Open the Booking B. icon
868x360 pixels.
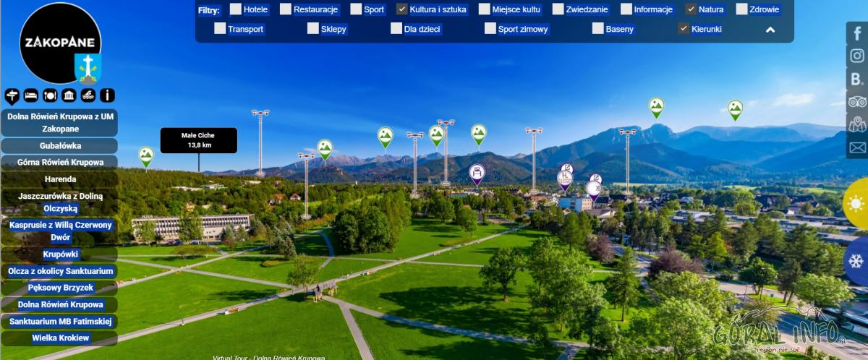[857, 79]
